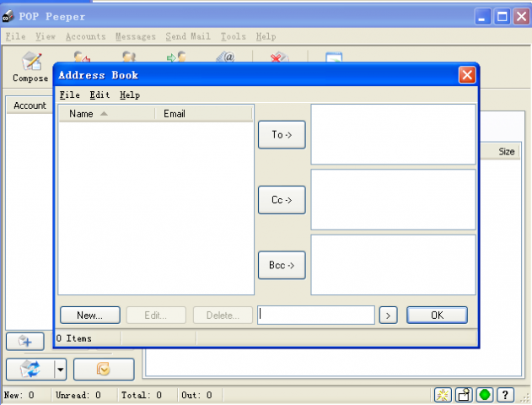This screenshot has height=405, width=532.
Task: Click the add account icon button
Action: 25,342
